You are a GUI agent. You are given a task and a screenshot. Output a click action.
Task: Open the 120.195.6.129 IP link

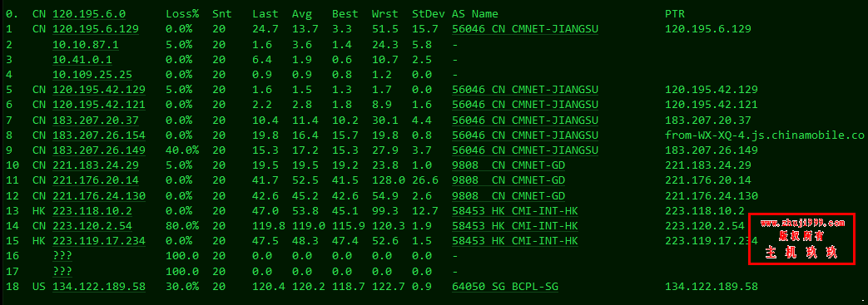pos(96,29)
